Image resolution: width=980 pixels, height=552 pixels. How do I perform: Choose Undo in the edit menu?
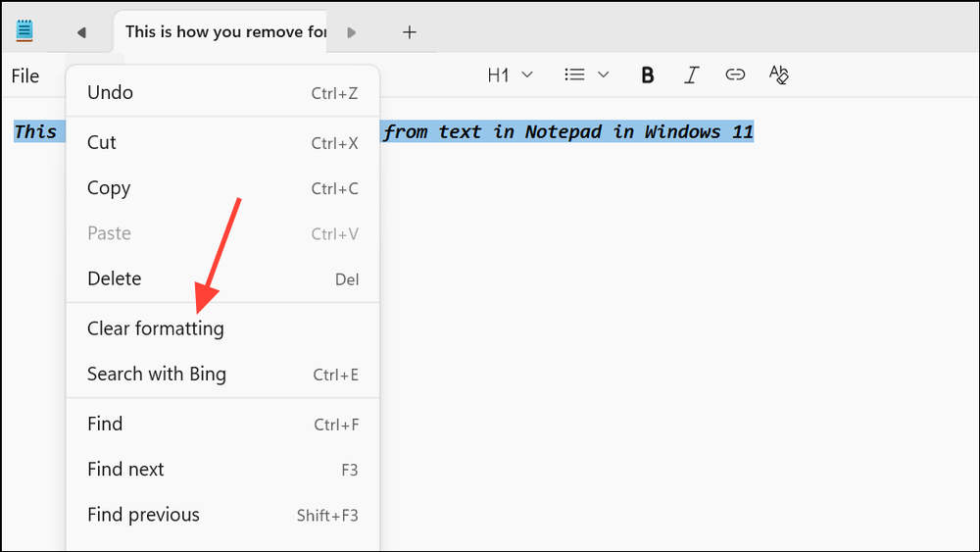click(222, 92)
